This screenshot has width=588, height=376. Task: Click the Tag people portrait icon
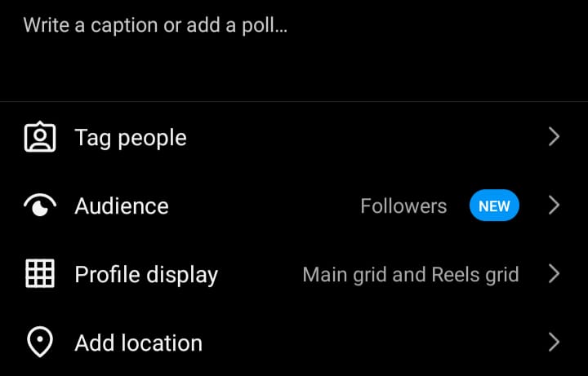point(40,137)
